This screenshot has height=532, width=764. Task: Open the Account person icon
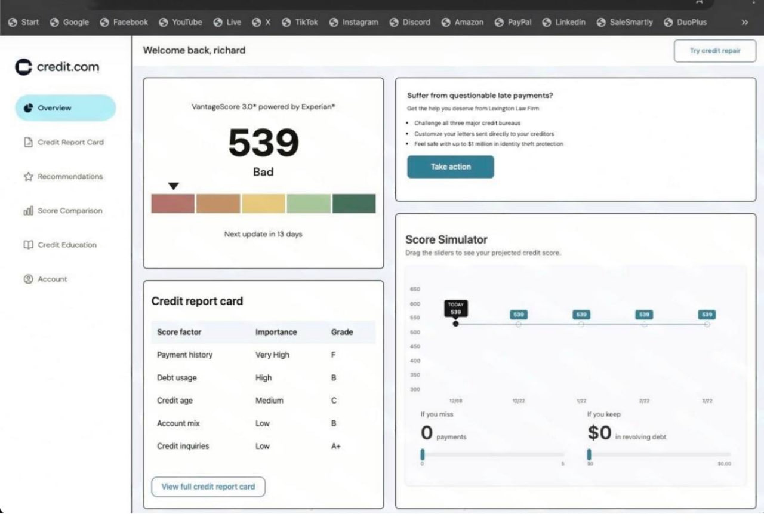coord(28,279)
